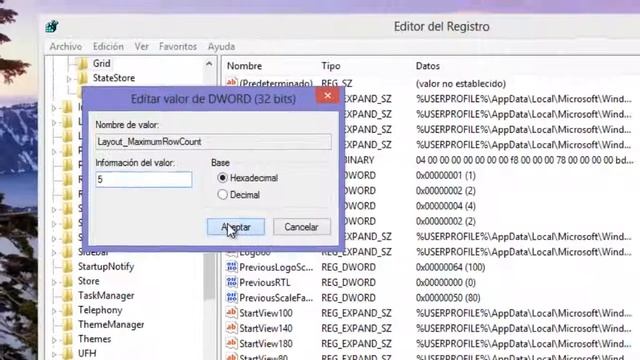Screen dimensions: 640x360
Task: Select the ThemeManager tree entry
Action: (x=111, y=324)
